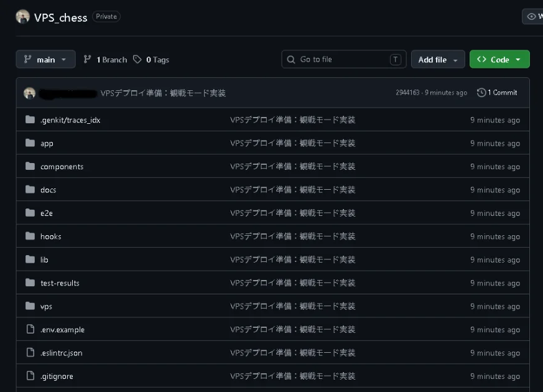Click the folder icon beside lib
The image size is (543, 392).
pos(30,259)
